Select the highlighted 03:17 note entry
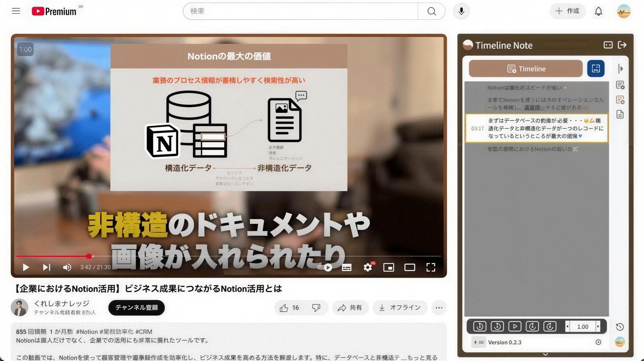The width and height of the screenshot is (644, 361). [537, 128]
